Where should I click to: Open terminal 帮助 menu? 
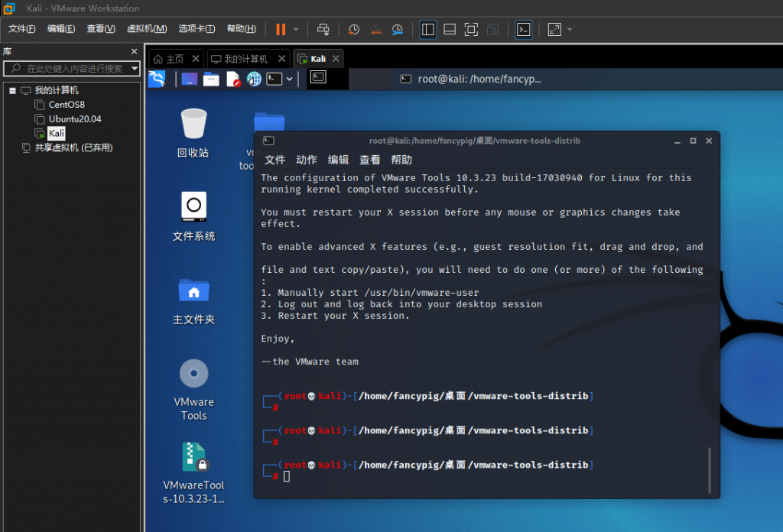coord(401,160)
